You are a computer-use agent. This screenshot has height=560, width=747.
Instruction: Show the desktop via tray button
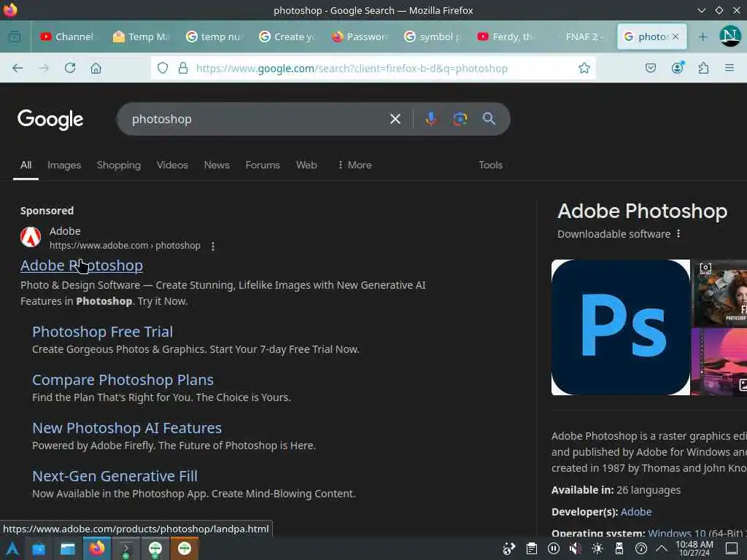coord(731,548)
